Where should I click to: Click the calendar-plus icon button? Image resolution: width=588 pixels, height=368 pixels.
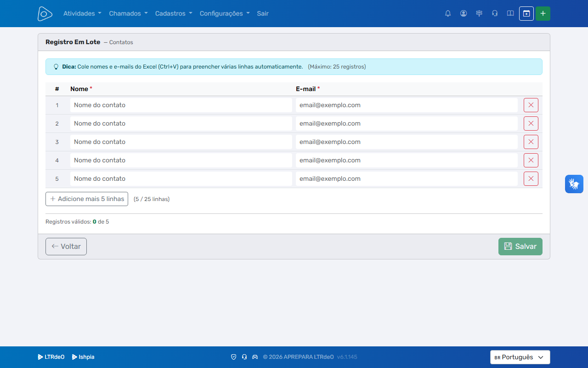(x=526, y=13)
